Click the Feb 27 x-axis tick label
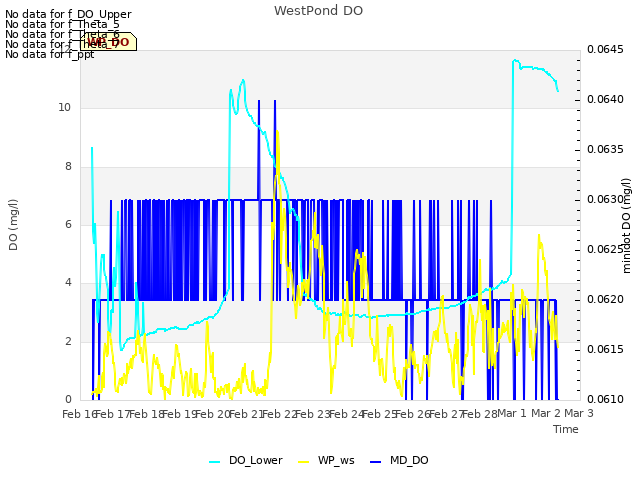Screen dimensions: 640x480 (446, 414)
